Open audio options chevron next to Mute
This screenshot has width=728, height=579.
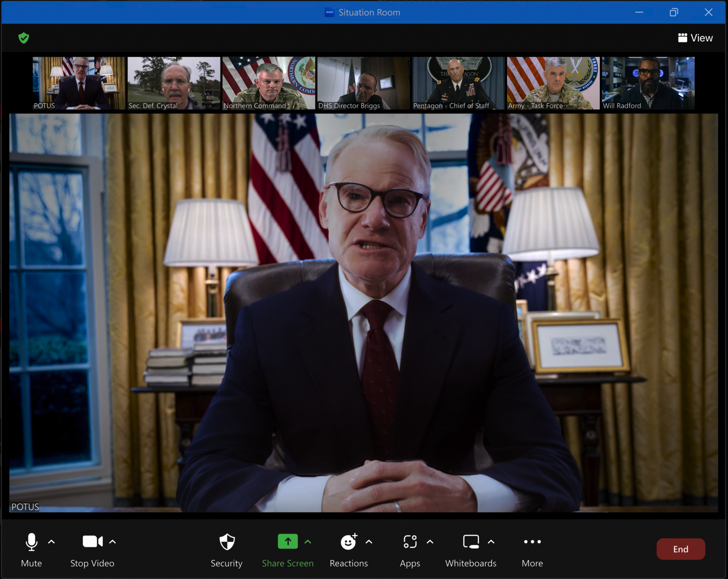(52, 542)
